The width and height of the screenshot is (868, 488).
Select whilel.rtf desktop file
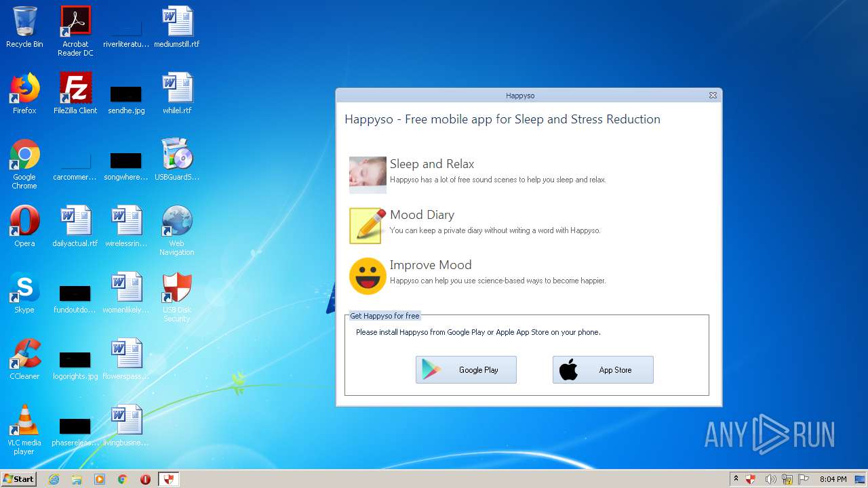(x=177, y=94)
